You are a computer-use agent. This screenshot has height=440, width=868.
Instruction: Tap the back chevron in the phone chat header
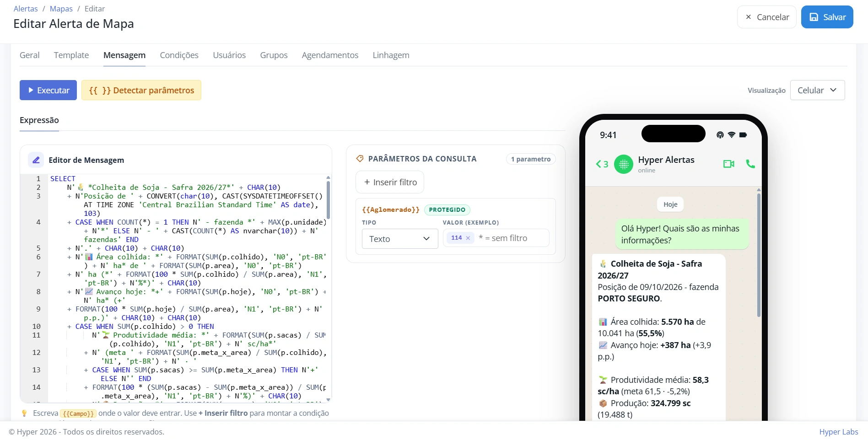(598, 164)
